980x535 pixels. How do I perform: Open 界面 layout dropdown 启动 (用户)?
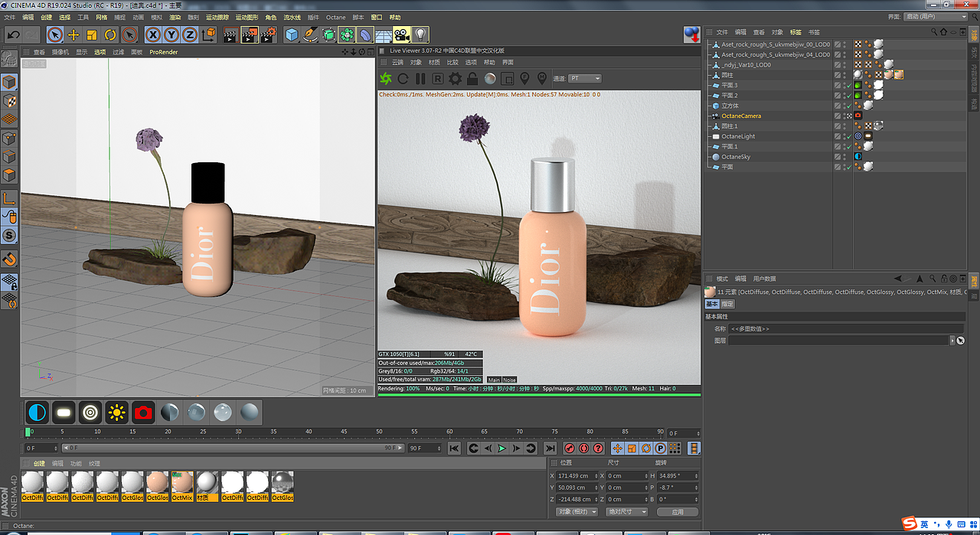point(936,16)
